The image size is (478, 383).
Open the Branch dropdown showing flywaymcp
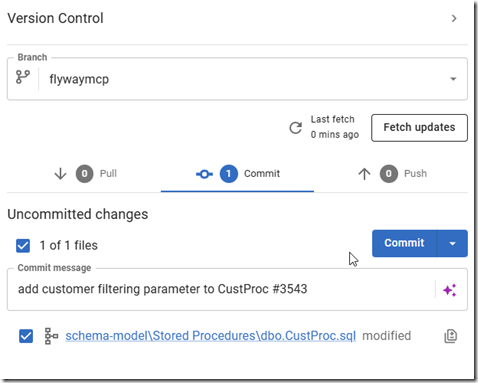coord(237,79)
